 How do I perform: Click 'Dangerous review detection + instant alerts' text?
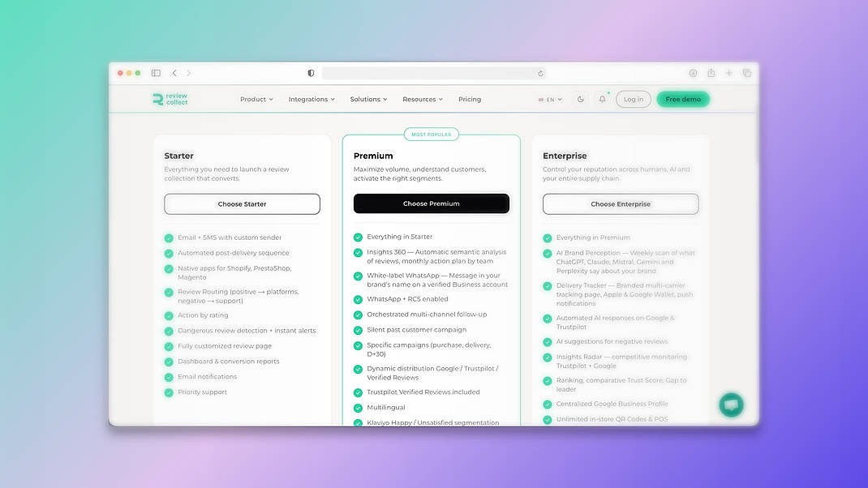pyautogui.click(x=247, y=330)
